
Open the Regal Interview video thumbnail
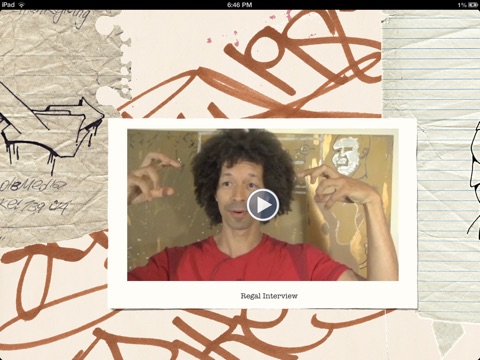click(263, 205)
